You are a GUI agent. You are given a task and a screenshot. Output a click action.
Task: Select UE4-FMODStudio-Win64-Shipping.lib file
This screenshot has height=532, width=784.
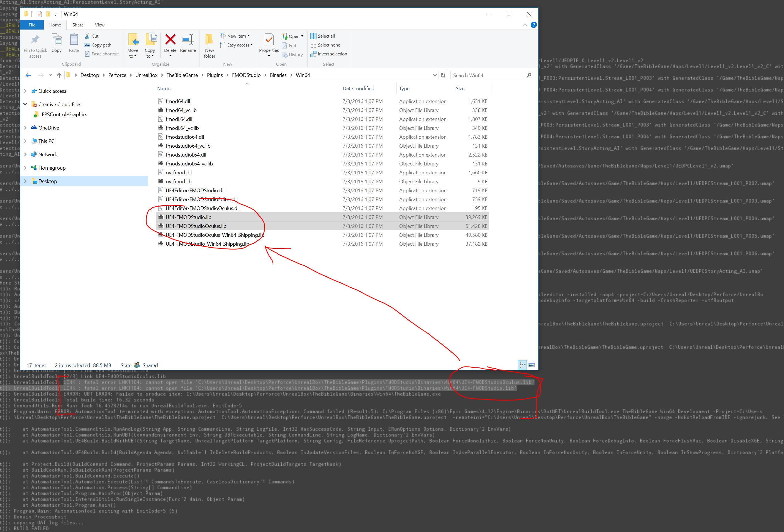pos(207,244)
